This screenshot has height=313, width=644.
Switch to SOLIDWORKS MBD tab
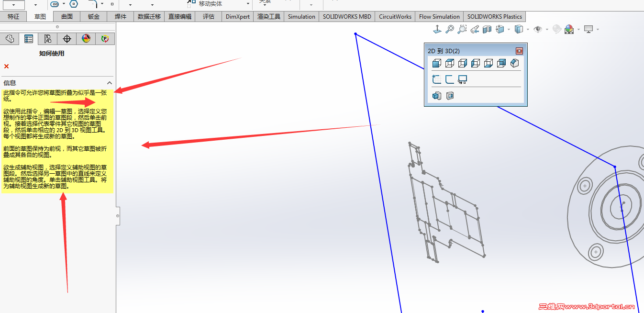[x=347, y=16]
